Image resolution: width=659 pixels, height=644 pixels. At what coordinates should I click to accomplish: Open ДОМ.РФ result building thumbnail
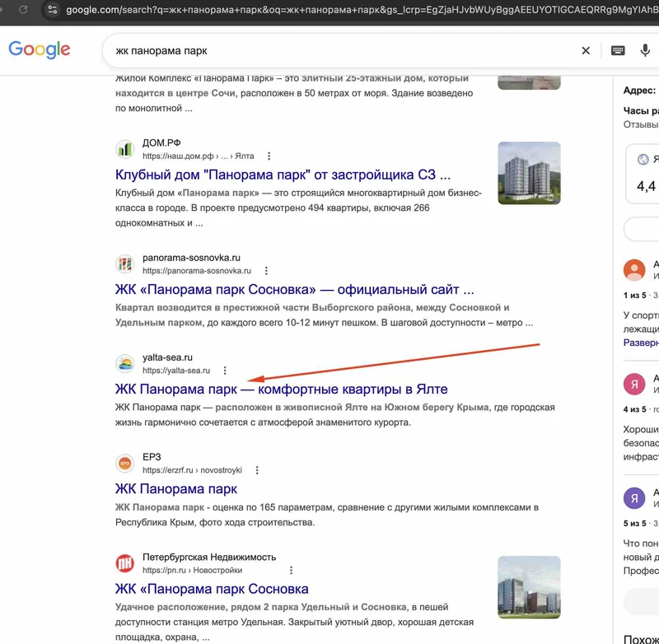tap(529, 173)
